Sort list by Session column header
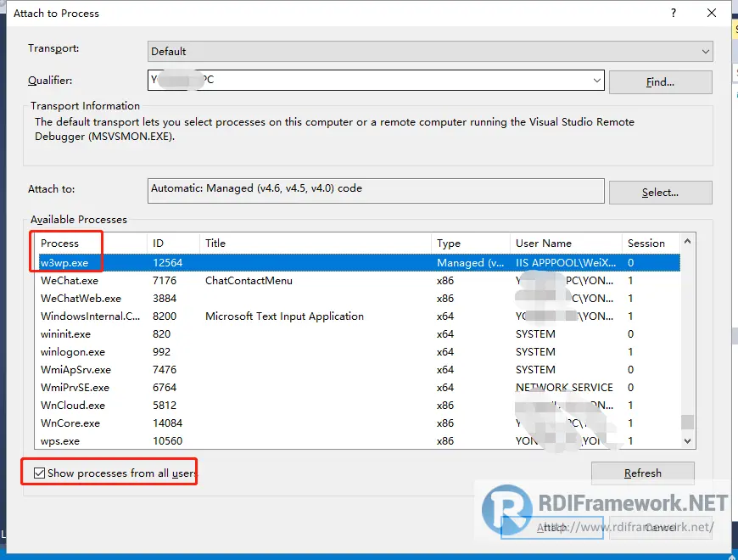Screen dimensions: 738x560 pos(651,244)
